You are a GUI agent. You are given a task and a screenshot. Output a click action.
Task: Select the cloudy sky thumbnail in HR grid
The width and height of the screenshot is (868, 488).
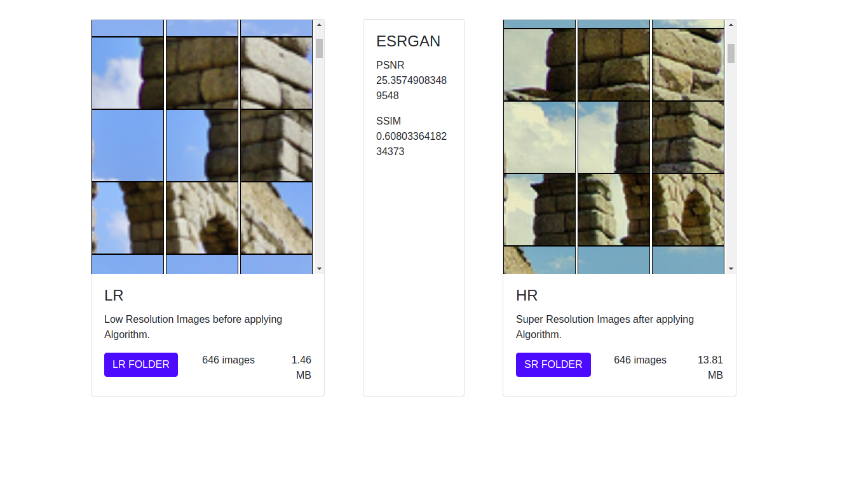(539, 137)
